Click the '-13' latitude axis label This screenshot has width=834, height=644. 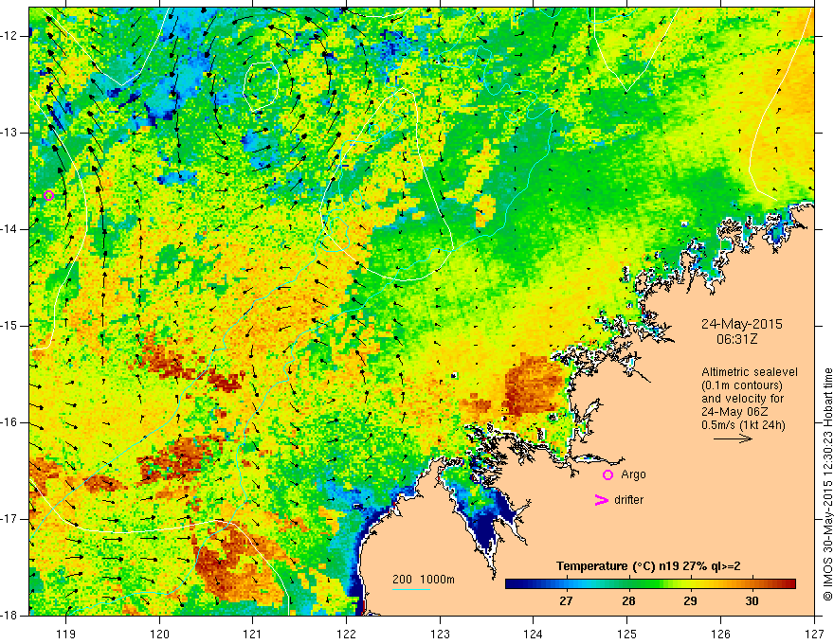[x=9, y=133]
